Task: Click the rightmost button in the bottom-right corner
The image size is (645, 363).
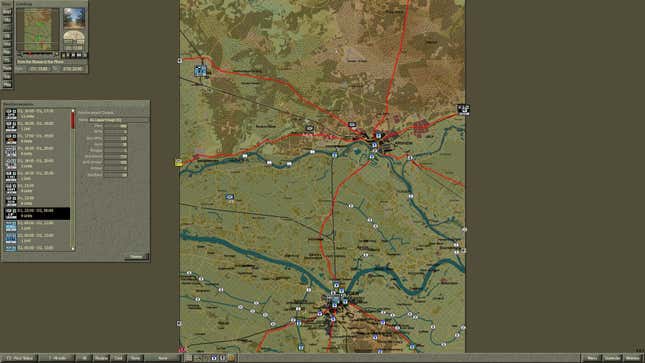Action: pos(633,358)
